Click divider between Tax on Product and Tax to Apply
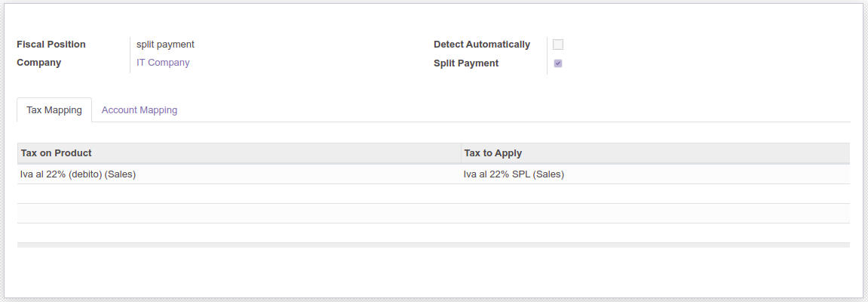 pos(461,153)
